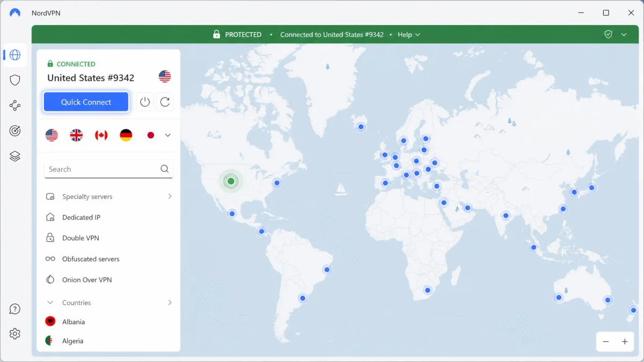Click the refresh reconnect button

point(165,102)
